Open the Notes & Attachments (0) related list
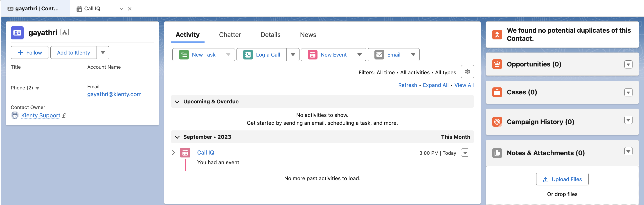Image resolution: width=644 pixels, height=205 pixels. point(546,153)
